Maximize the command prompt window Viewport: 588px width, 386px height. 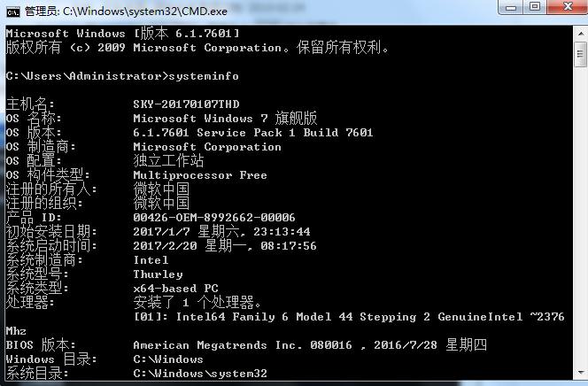coord(534,8)
